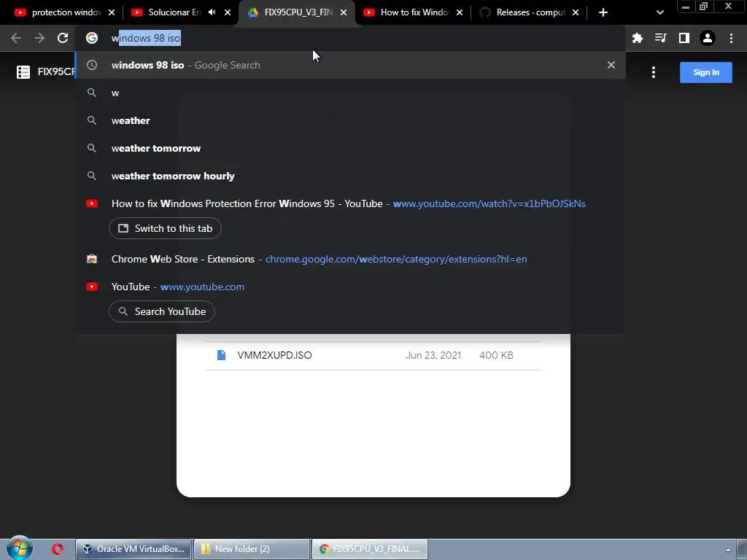This screenshot has height=560, width=747.
Task: Click the address bar text field
Action: (350, 38)
